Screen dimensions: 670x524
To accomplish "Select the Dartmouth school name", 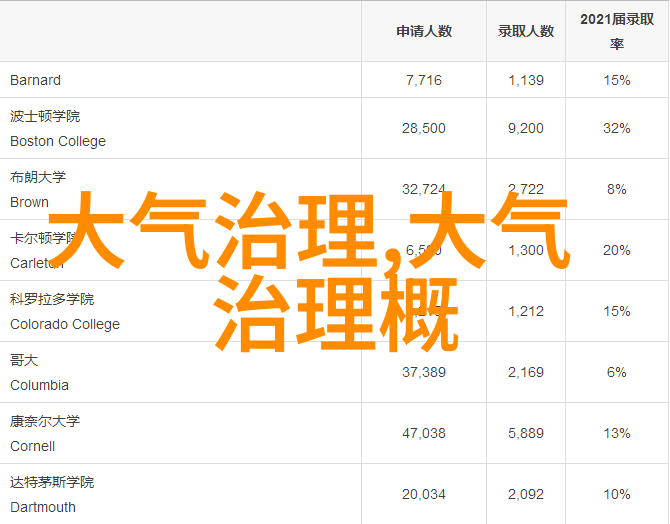I will (x=43, y=508).
